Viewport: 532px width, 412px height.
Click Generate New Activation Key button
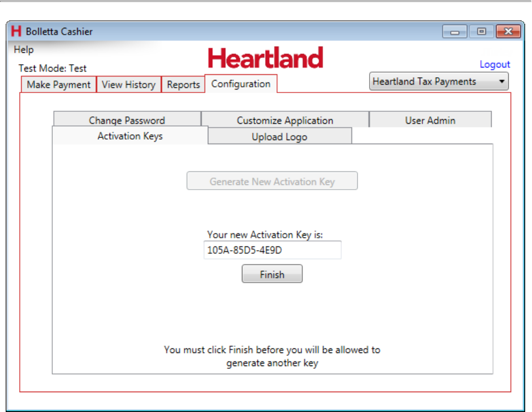pyautogui.click(x=272, y=181)
